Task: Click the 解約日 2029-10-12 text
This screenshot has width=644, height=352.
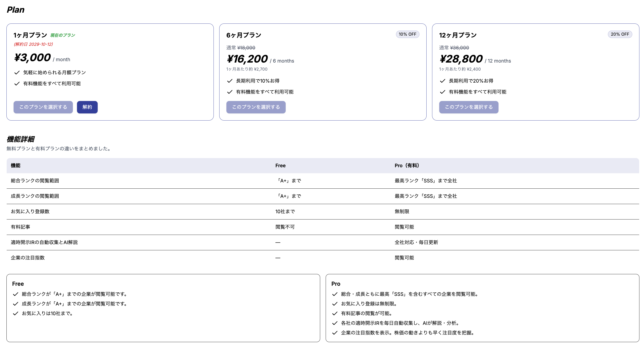Action: coord(33,44)
